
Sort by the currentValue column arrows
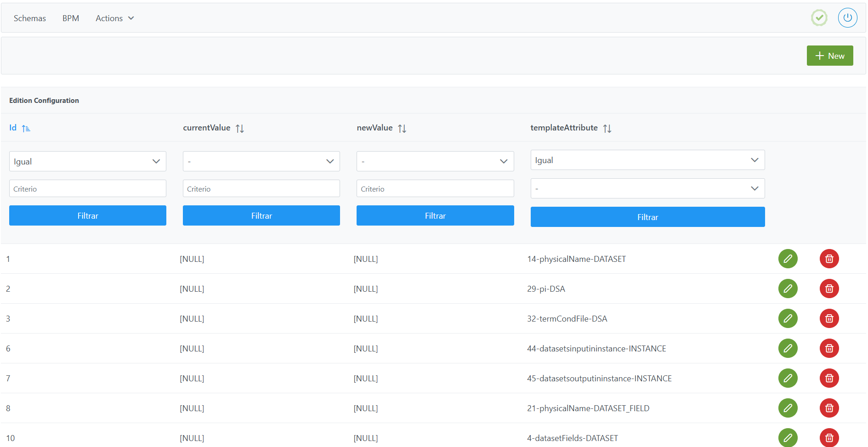[239, 129]
